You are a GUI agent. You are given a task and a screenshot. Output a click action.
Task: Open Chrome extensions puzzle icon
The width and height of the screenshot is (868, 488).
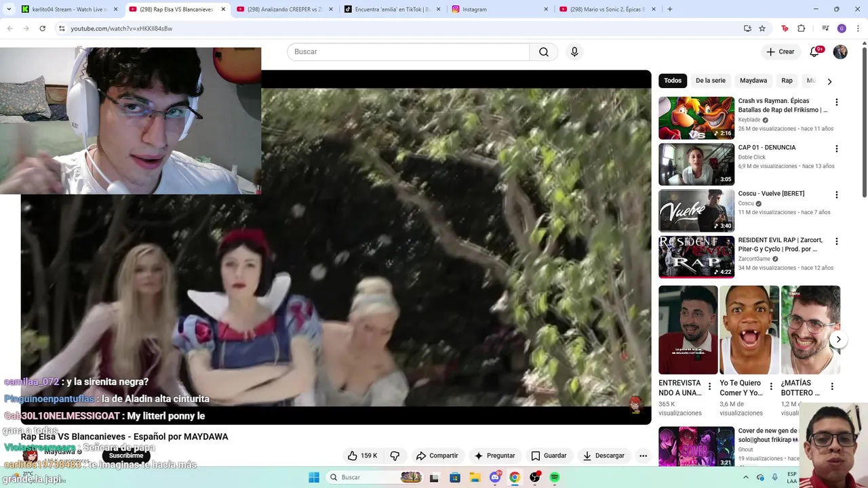point(801,28)
